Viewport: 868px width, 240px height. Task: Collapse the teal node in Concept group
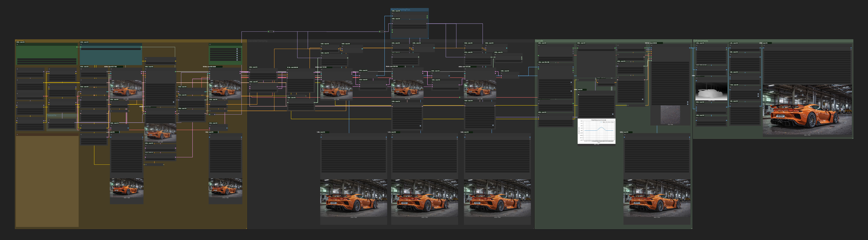pyautogui.click(x=81, y=45)
